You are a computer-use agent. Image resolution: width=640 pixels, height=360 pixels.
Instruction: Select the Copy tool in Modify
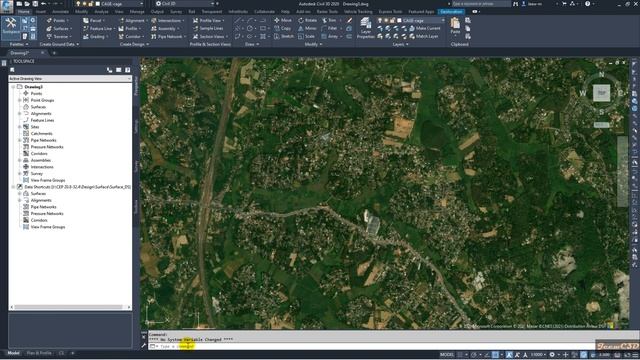(x=282, y=29)
